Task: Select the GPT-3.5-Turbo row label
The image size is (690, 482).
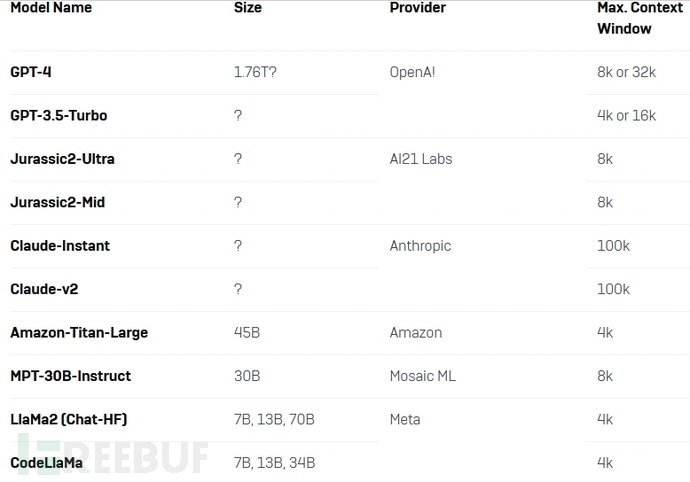Action: point(59,115)
